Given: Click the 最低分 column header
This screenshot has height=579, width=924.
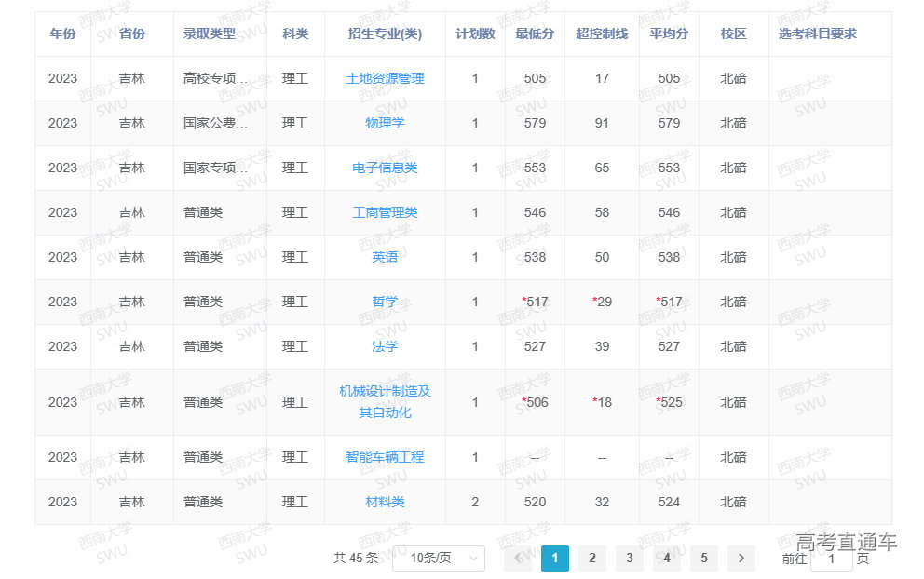Looking at the screenshot, I should [x=535, y=34].
